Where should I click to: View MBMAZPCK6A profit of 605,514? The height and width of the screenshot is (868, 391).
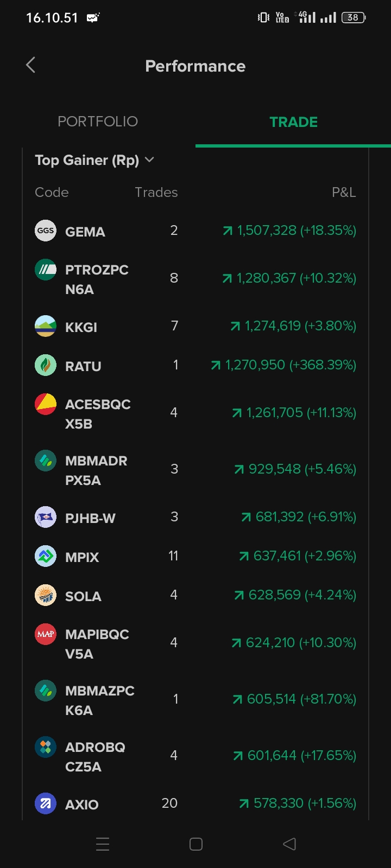(x=294, y=699)
